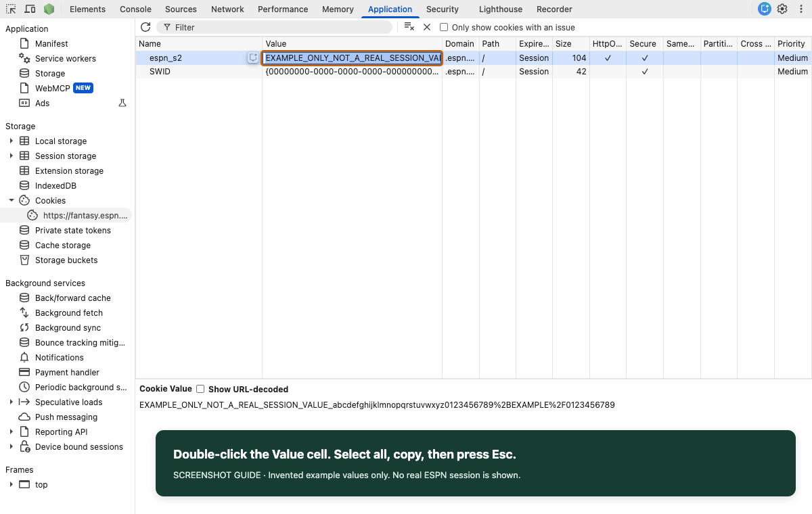The image size is (812, 514).
Task: Click the cookie value text in preview
Action: coord(377,405)
